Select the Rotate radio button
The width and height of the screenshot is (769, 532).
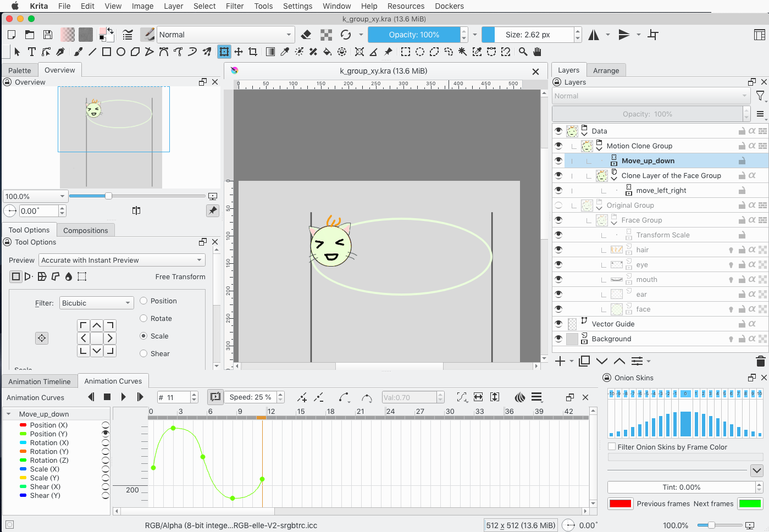click(144, 318)
